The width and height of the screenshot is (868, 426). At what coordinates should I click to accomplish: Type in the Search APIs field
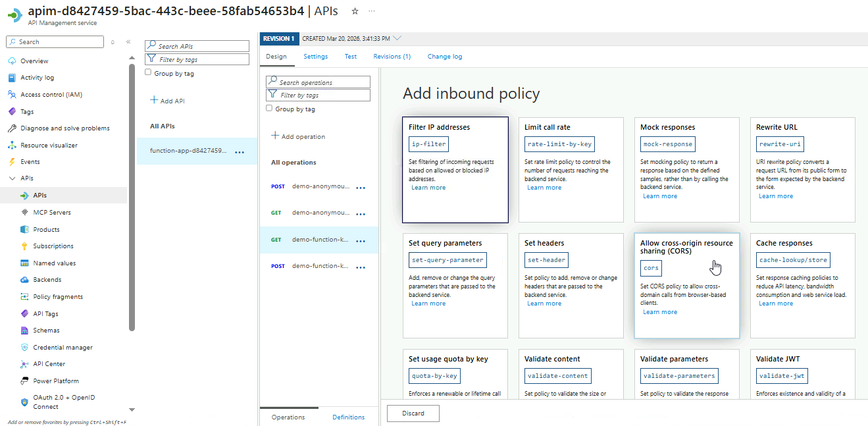201,46
